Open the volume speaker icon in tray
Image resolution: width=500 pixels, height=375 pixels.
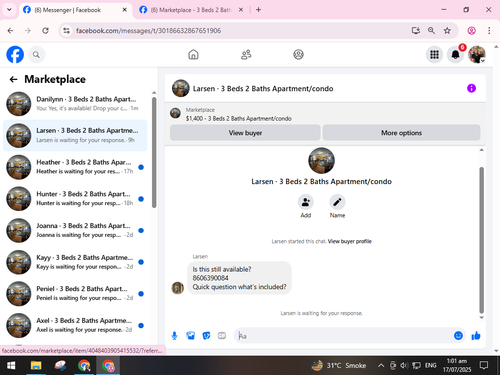(404, 366)
